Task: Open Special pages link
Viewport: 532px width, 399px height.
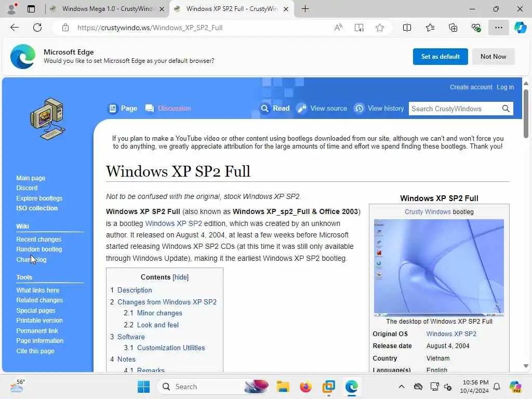Action: click(x=36, y=311)
